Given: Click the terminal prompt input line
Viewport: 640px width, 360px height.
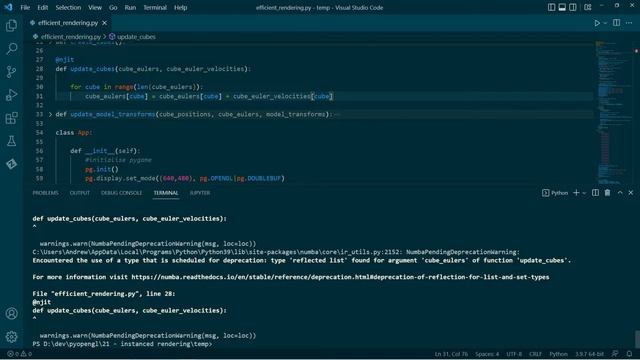Looking at the screenshot, I should (122, 344).
